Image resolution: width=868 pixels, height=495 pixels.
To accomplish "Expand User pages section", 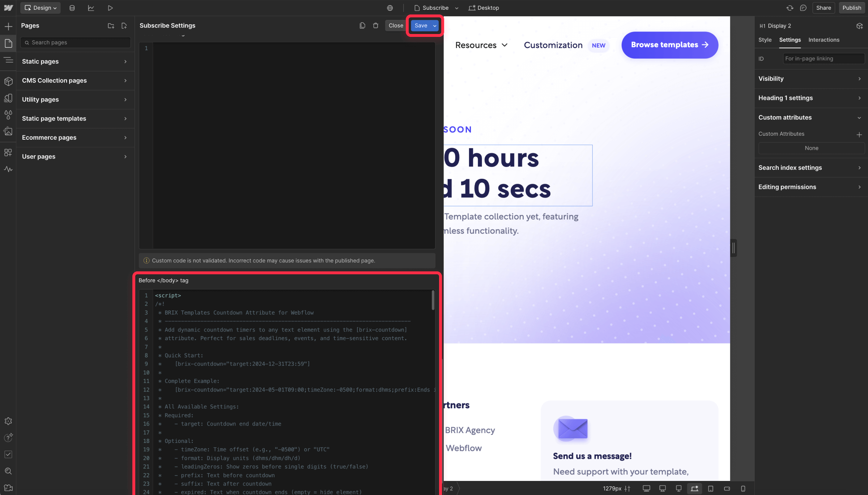I will pos(75,156).
